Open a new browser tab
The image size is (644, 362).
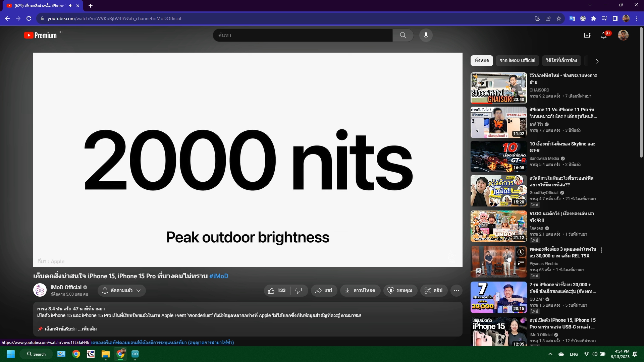[91, 6]
